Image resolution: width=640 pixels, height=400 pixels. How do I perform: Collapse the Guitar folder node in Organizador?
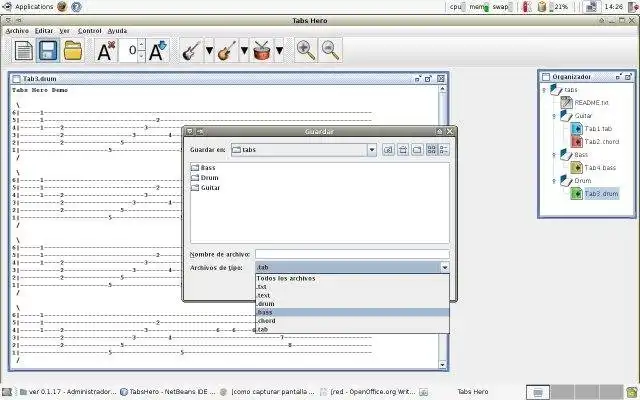(554, 116)
